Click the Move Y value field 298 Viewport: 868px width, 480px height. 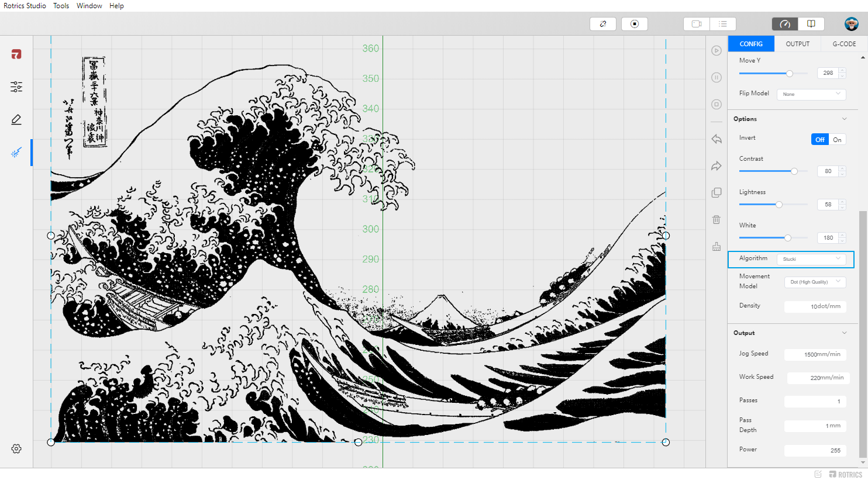828,73
